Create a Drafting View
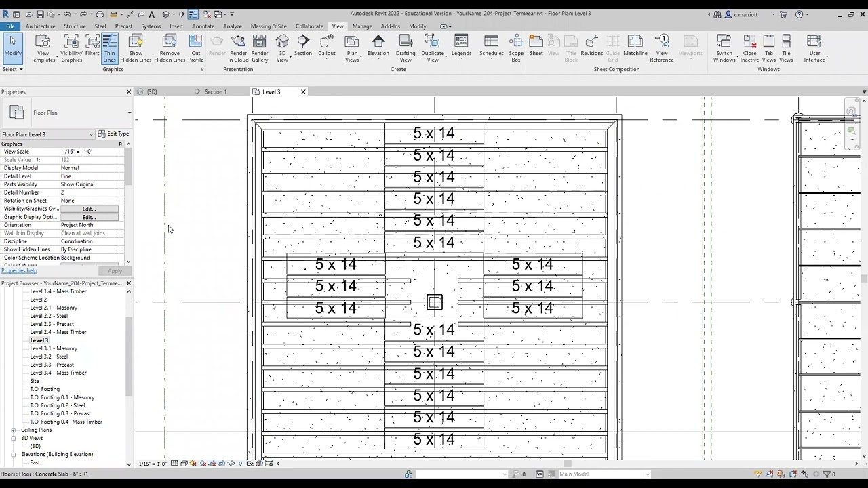Screen dimensions: 868x488 pos(406,47)
